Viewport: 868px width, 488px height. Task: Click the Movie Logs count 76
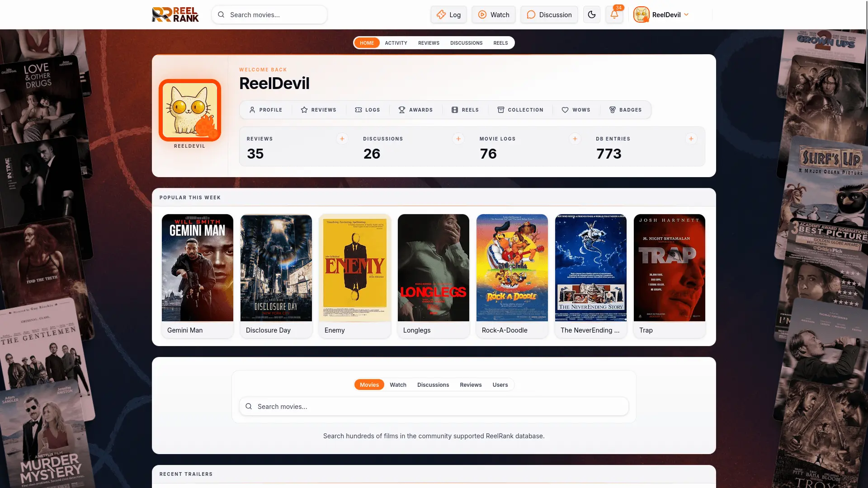point(488,154)
